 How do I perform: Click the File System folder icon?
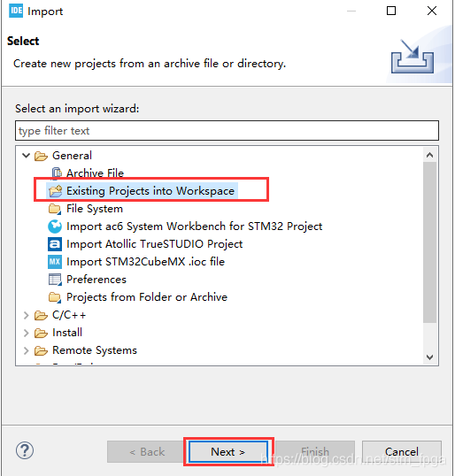pyautogui.click(x=55, y=209)
